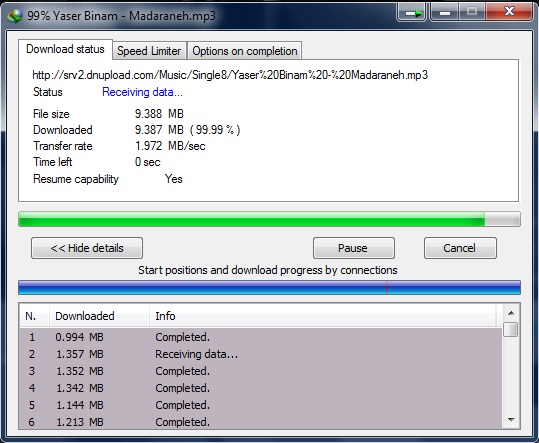Screen dimensions: 539x443
Task: Click the green arrow tray button
Action: point(412,13)
